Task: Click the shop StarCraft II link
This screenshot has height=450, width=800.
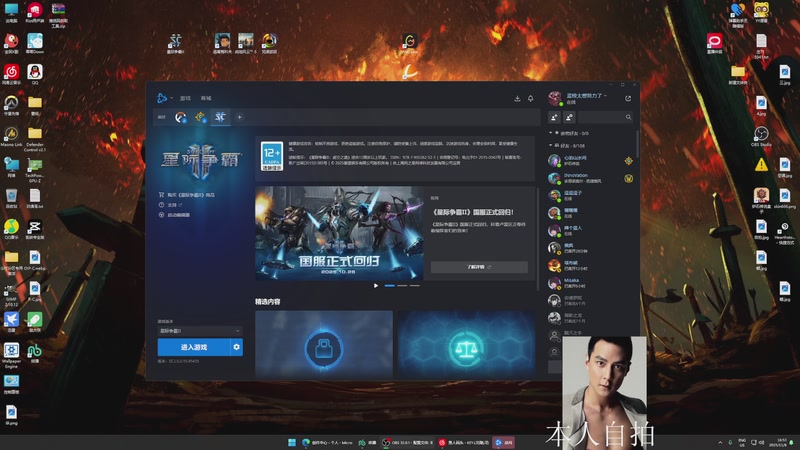Action: coord(187,195)
